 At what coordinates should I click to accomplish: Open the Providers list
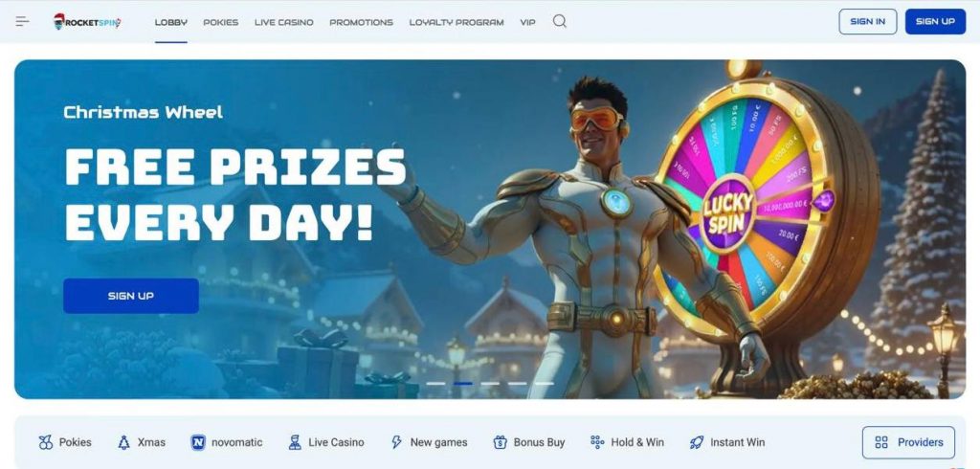pyautogui.click(x=908, y=443)
